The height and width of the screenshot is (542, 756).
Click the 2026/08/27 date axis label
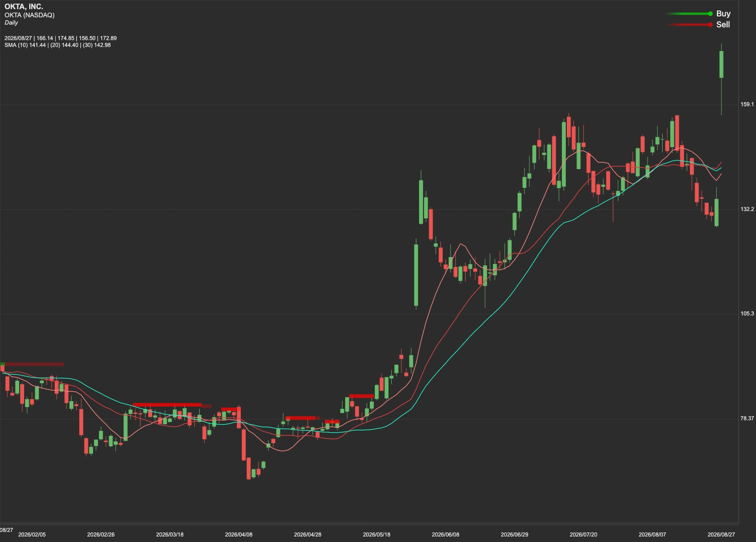721,535
